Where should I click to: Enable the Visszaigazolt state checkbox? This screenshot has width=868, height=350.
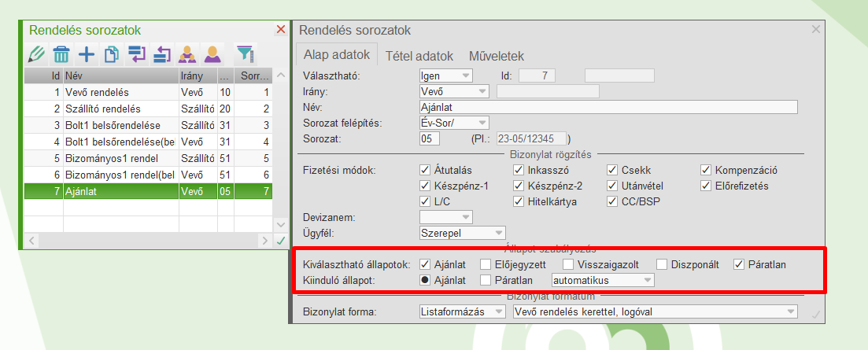568,264
